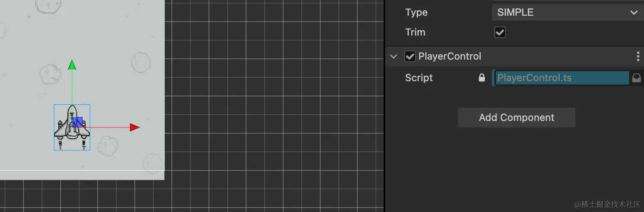Click the chevron arrow of SIMPLE dropdown
This screenshot has width=644, height=212.
(634, 12)
